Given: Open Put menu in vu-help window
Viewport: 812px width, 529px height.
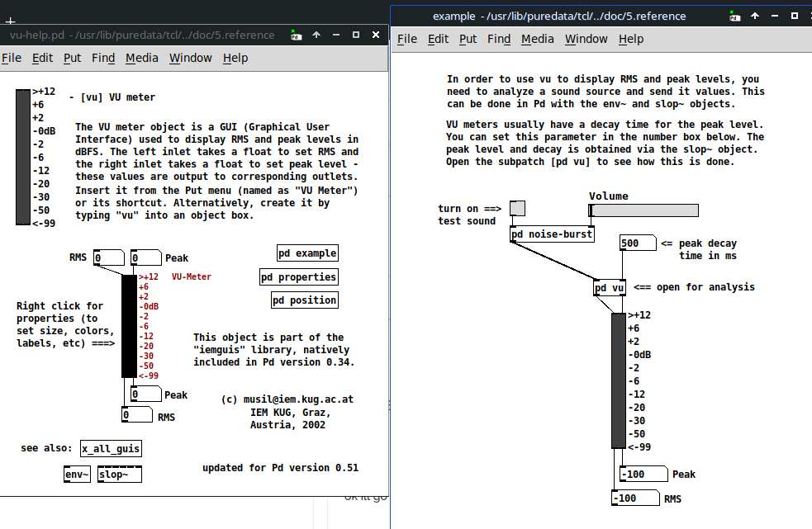Looking at the screenshot, I should 73,58.
